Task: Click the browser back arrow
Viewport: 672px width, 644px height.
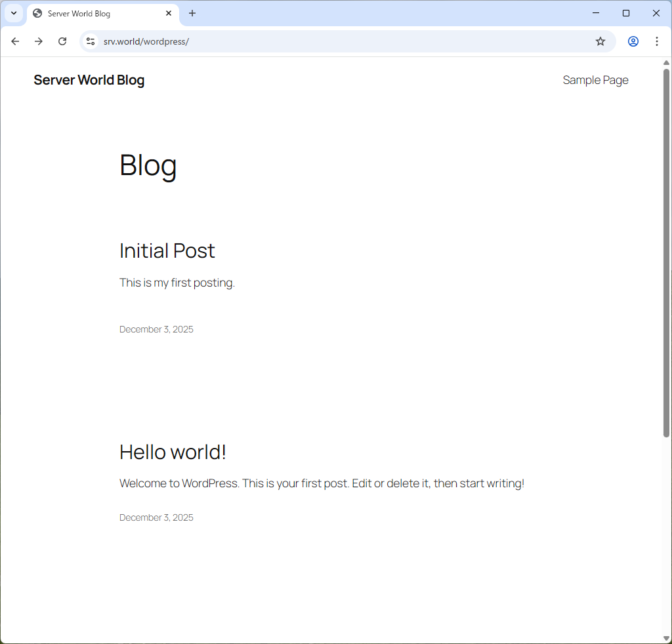Action: pos(15,41)
